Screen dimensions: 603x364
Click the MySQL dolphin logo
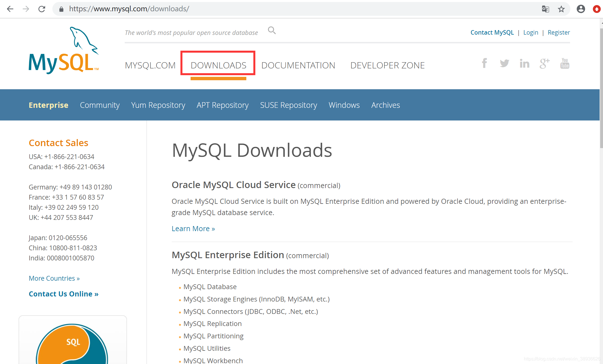(64, 50)
